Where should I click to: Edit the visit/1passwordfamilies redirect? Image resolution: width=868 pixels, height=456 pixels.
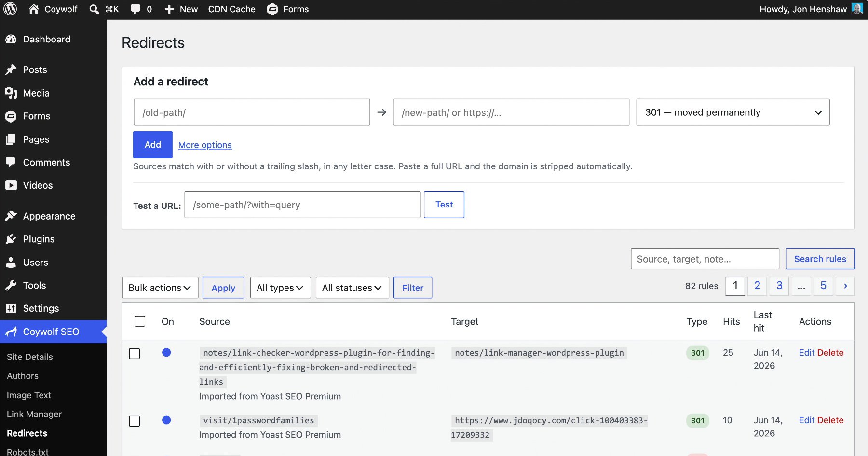pyautogui.click(x=807, y=420)
